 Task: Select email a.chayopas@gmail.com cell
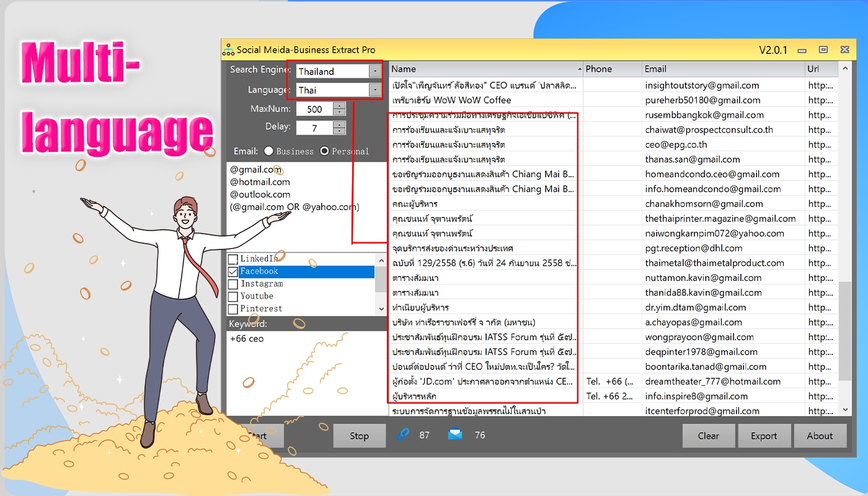click(723, 322)
